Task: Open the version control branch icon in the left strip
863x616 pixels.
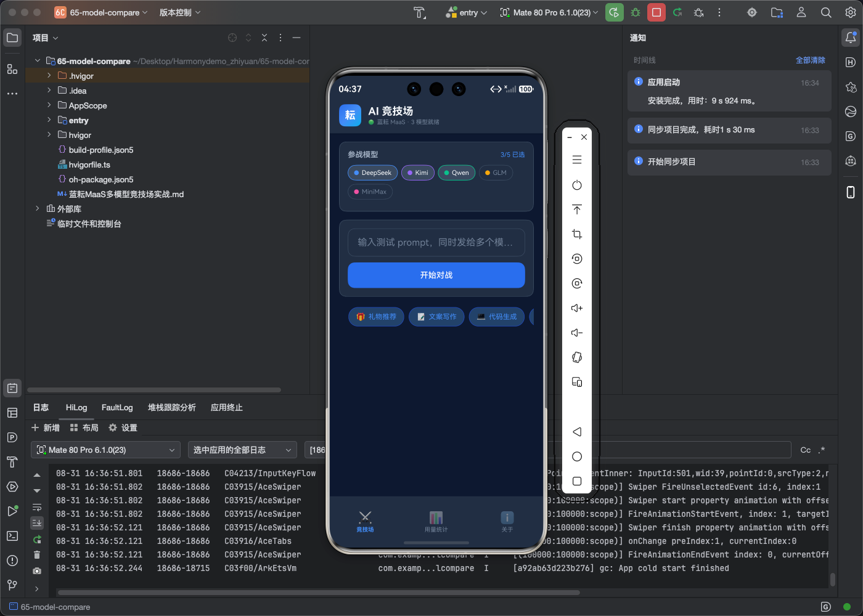Action: click(x=12, y=585)
